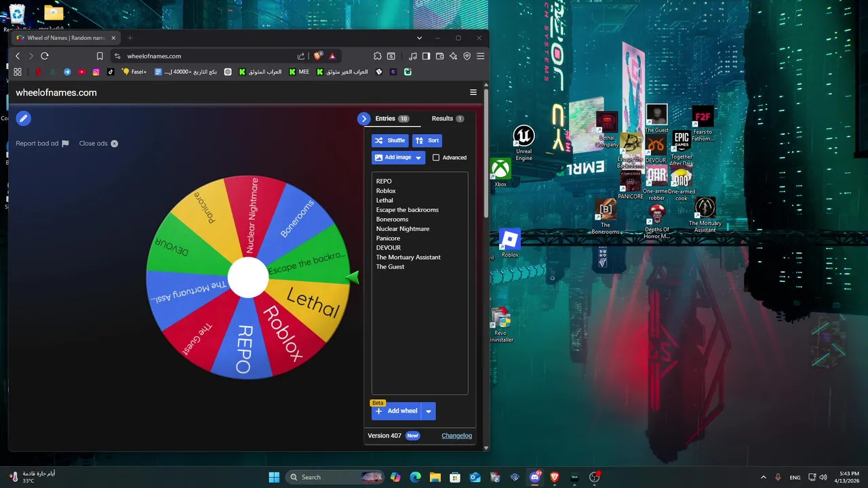Show hidden system tray icons
The image size is (868, 488).
coord(763,477)
